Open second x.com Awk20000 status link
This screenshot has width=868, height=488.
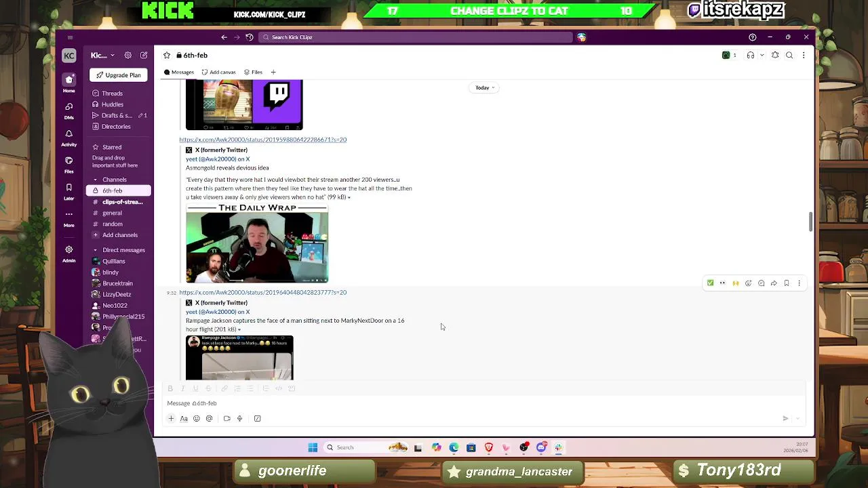click(x=262, y=293)
